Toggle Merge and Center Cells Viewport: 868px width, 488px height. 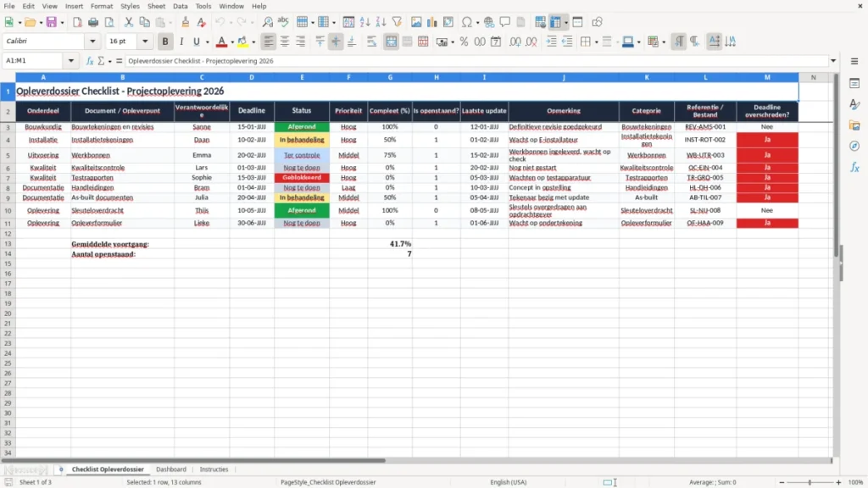391,42
